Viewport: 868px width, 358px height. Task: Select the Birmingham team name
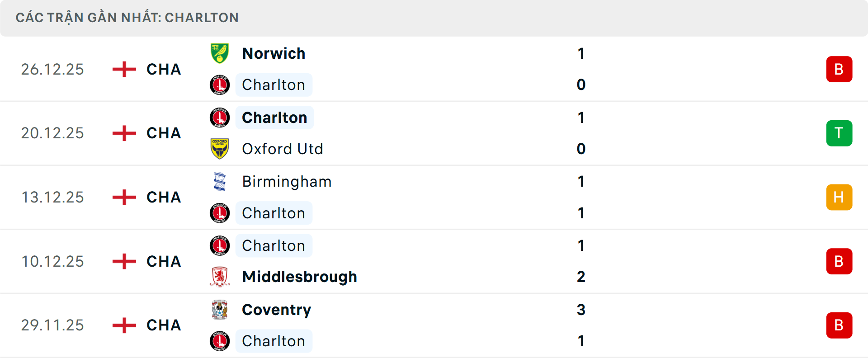coord(287,181)
